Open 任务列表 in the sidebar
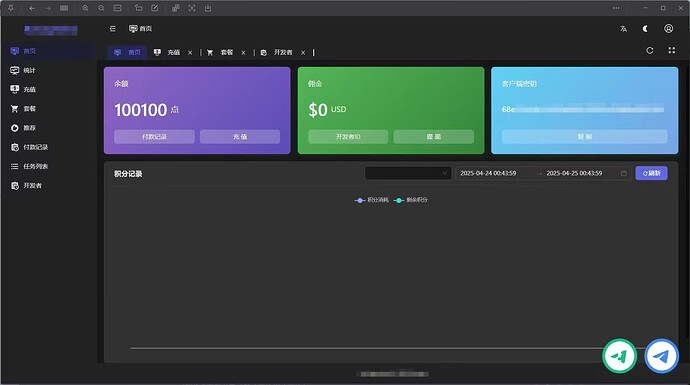Image resolution: width=690 pixels, height=385 pixels. [49, 166]
